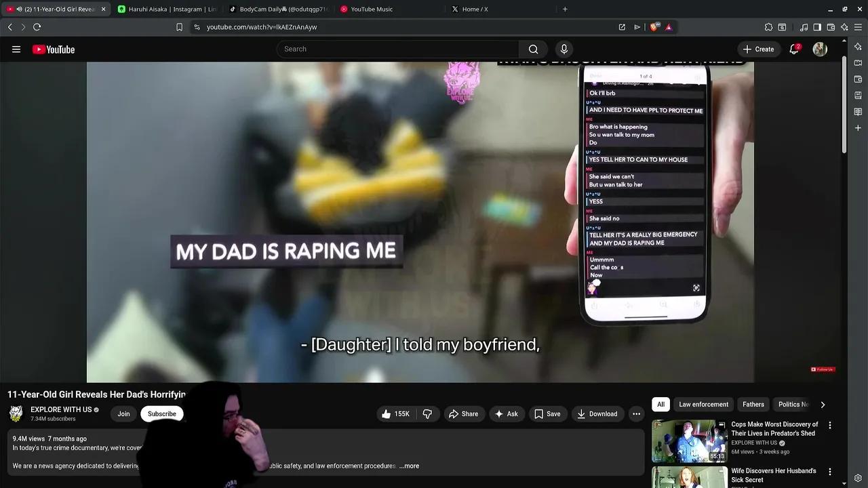The image size is (868, 488).
Task: Select the All filter chip
Action: tap(660, 405)
